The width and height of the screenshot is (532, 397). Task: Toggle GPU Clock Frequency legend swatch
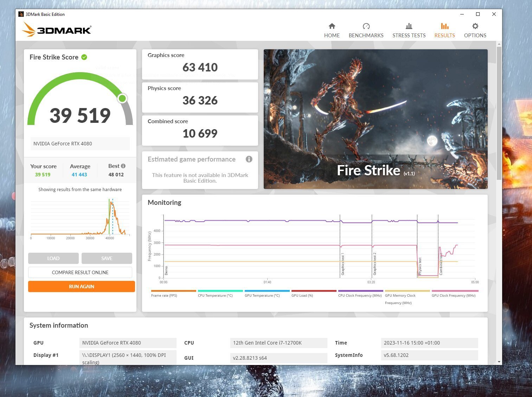455,291
